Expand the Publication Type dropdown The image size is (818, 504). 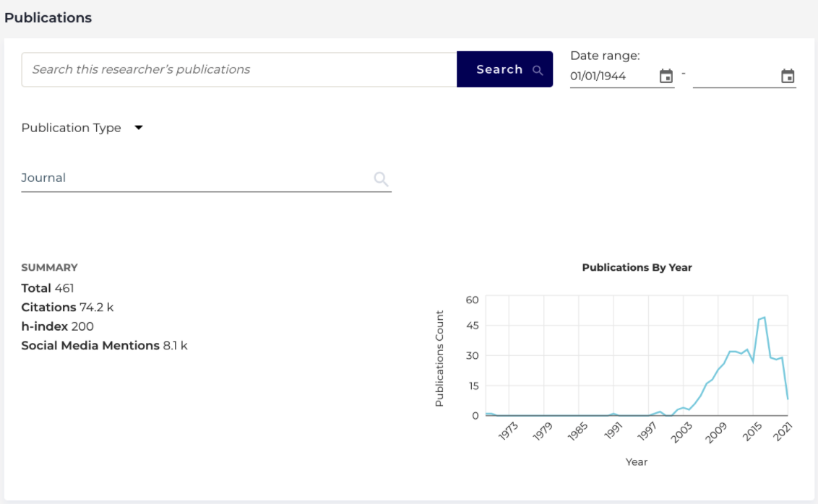pos(82,128)
